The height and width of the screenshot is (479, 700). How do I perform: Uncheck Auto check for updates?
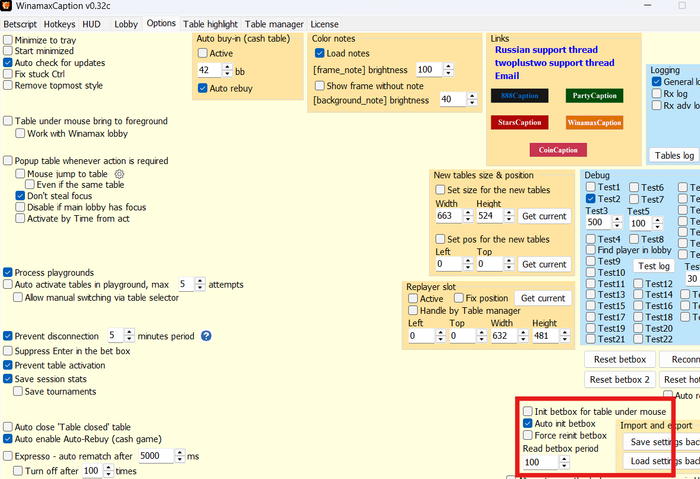point(8,62)
